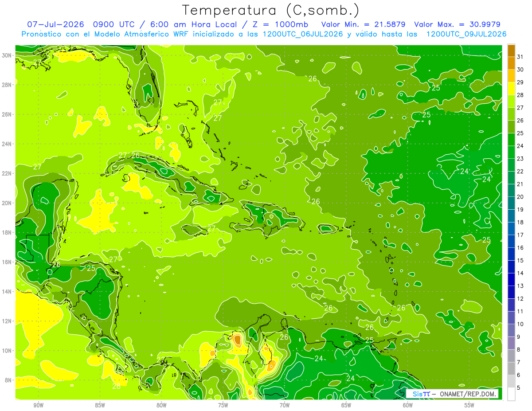This screenshot has width=532, height=411.
Task: Click the colorbar value label 20
Action: [520, 197]
